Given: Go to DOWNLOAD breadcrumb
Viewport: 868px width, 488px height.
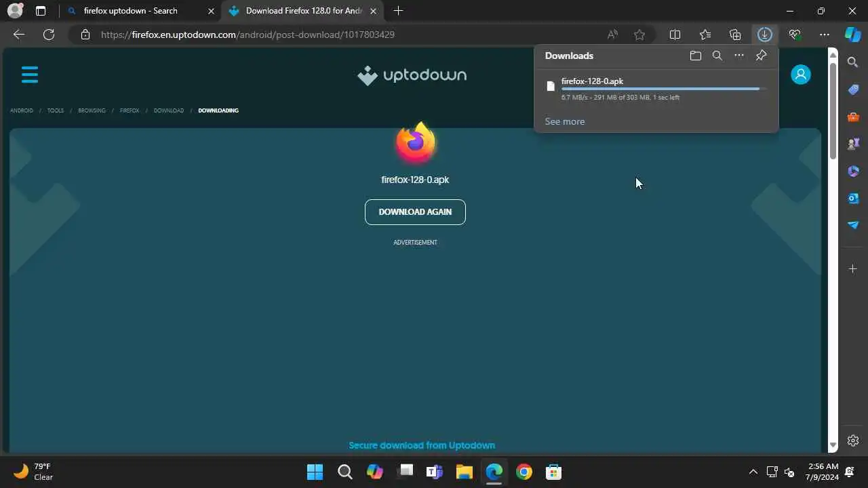Looking at the screenshot, I should point(168,110).
